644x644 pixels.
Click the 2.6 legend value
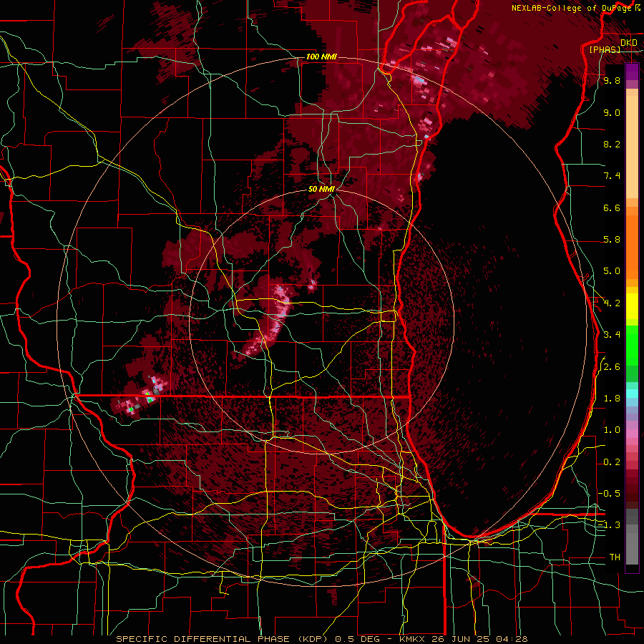612,367
